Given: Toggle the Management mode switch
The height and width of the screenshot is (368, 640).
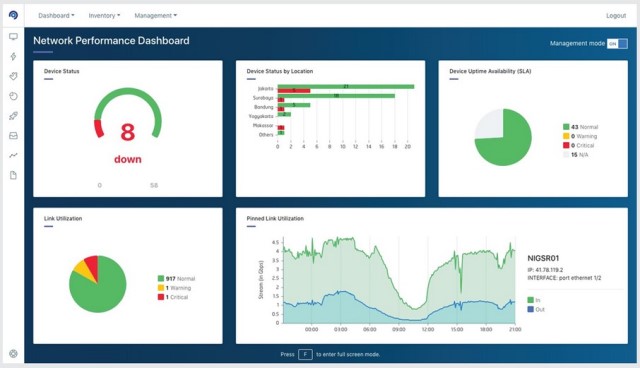Looking at the screenshot, I should click(617, 44).
